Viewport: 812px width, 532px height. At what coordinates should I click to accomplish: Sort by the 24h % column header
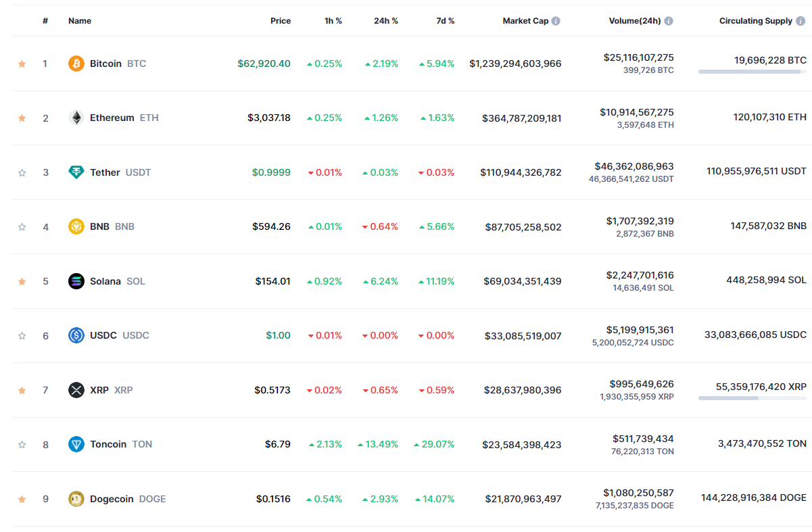[386, 21]
